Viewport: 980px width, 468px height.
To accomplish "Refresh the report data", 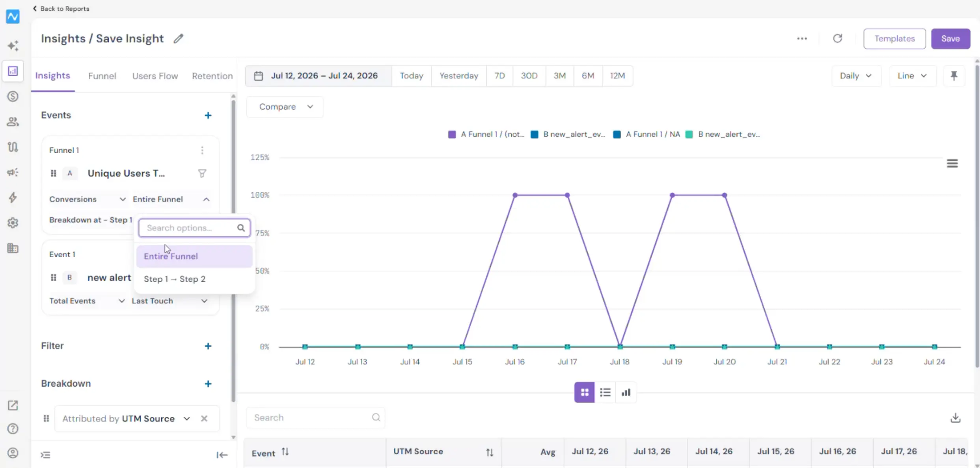I will click(837, 38).
